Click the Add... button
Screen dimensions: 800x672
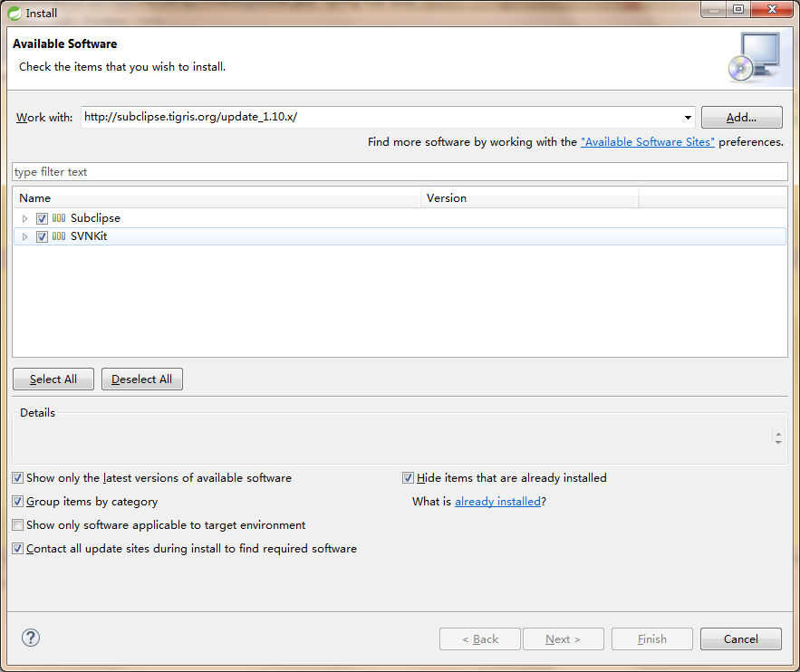[741, 117]
